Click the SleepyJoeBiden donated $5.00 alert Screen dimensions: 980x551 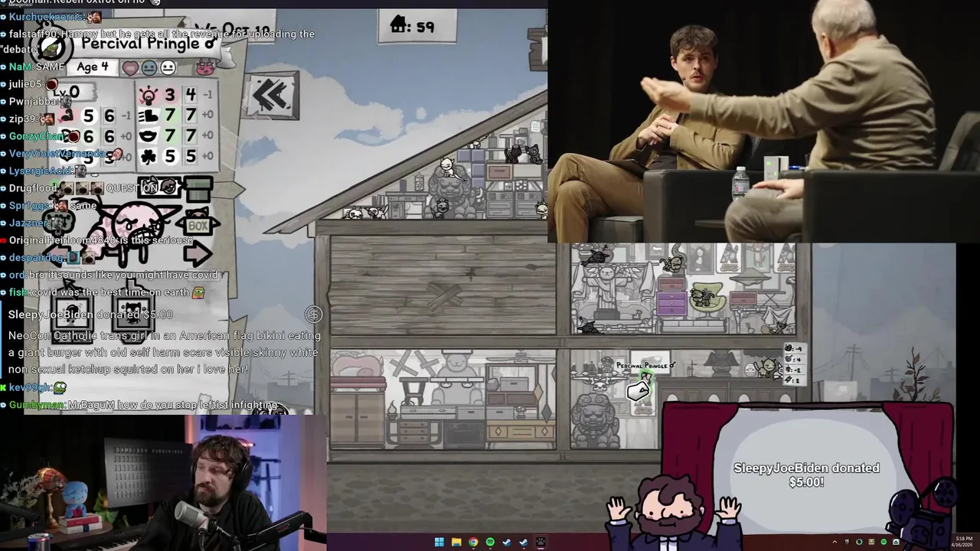click(806, 475)
